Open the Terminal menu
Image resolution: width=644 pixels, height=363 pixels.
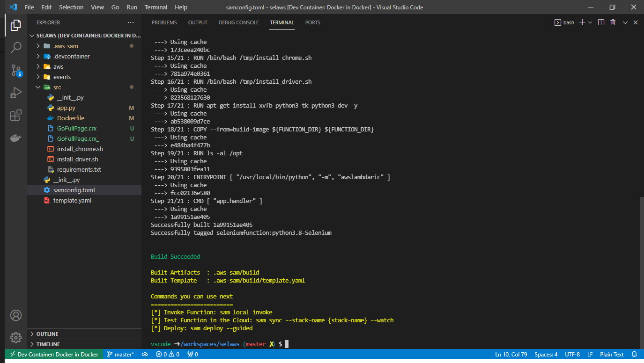[x=155, y=7]
